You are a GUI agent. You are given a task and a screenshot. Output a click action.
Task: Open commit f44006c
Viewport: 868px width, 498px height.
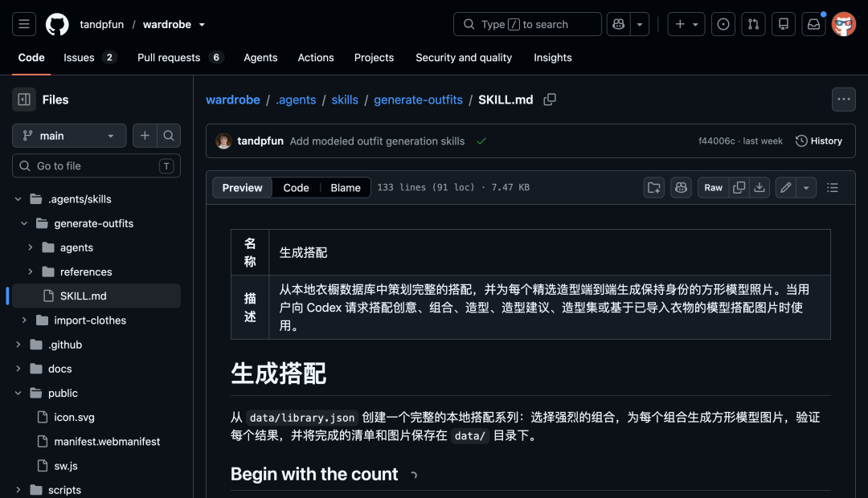click(x=717, y=141)
